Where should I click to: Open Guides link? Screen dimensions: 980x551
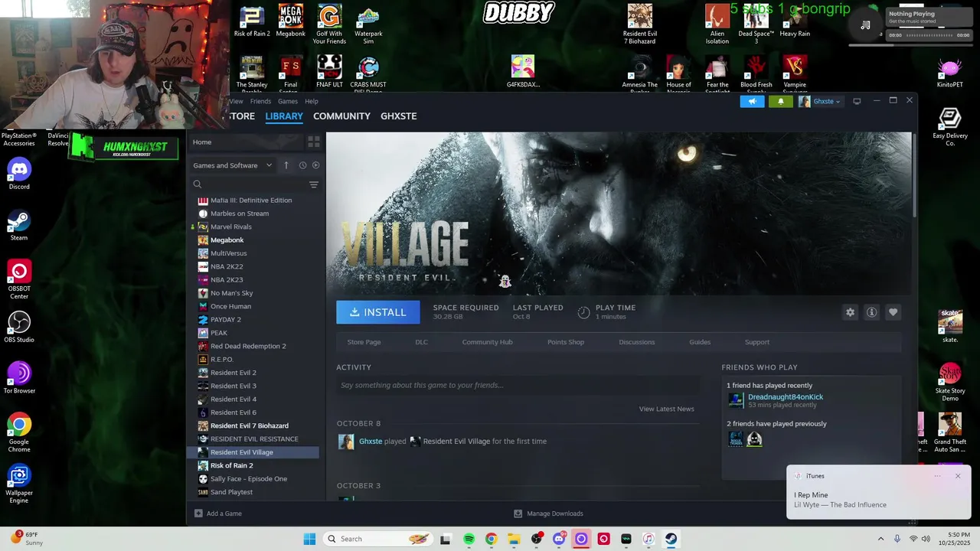(x=700, y=342)
